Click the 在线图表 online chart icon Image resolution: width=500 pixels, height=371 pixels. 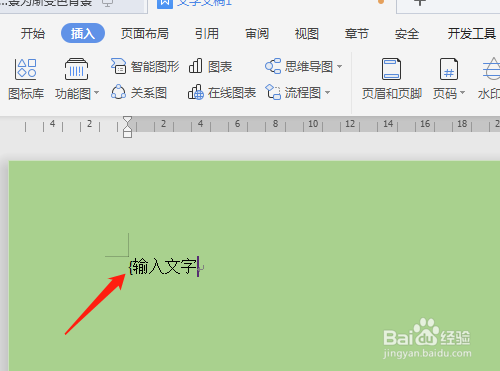tap(196, 92)
